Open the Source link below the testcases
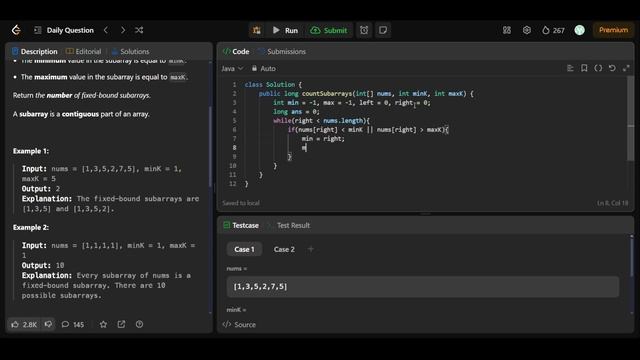 (240, 324)
